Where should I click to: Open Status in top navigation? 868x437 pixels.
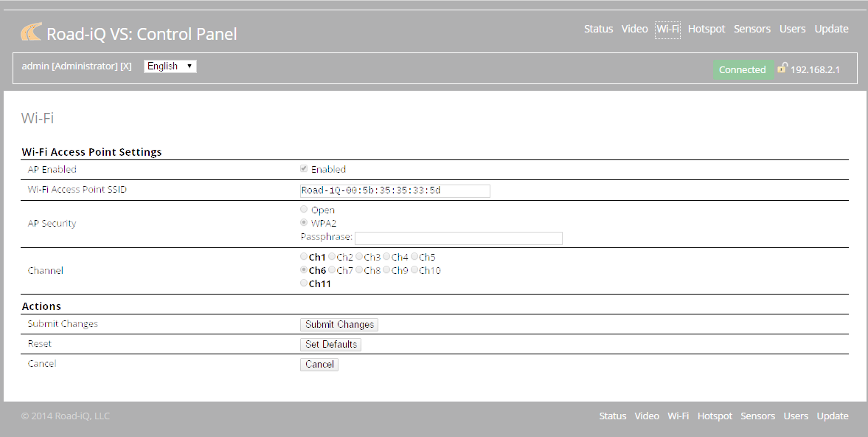point(598,29)
